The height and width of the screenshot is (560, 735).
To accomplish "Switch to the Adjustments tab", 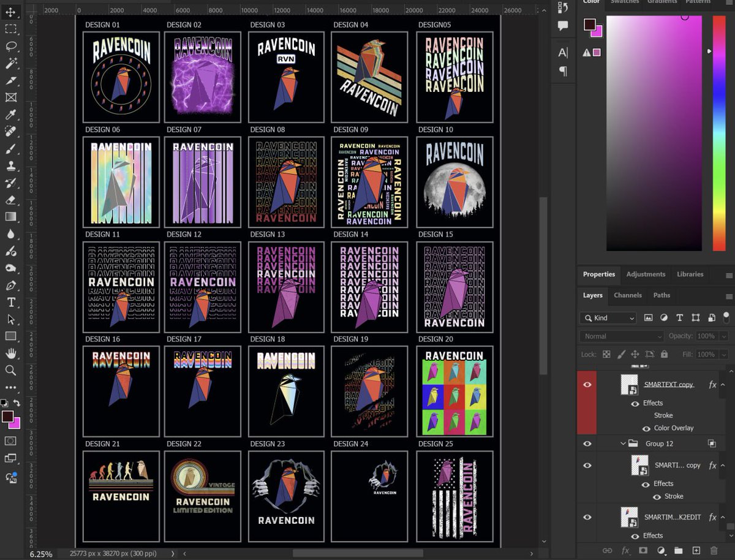I will [x=646, y=274].
